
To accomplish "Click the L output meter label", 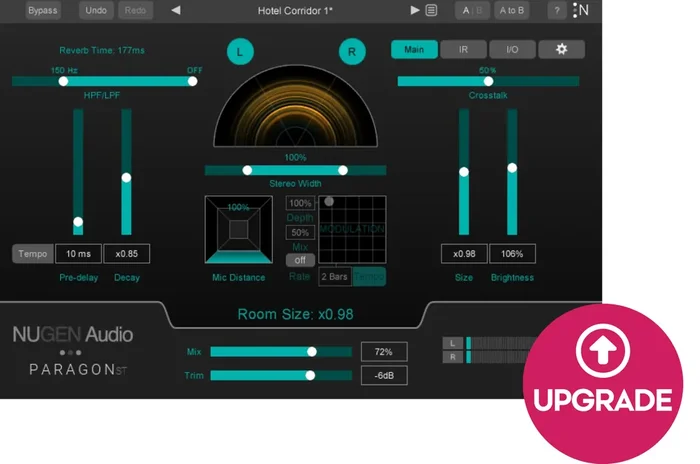I will (x=453, y=343).
